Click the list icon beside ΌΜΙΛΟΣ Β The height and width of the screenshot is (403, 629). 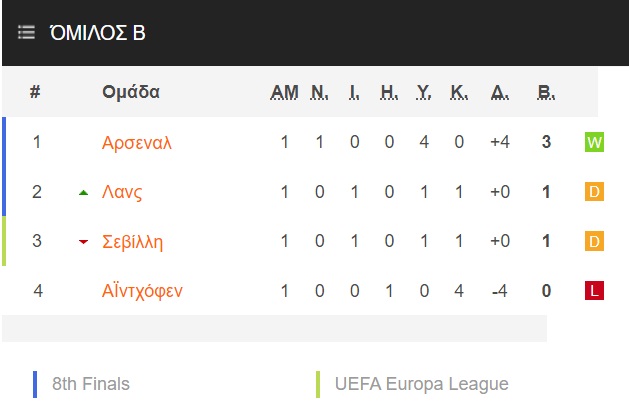[26, 32]
